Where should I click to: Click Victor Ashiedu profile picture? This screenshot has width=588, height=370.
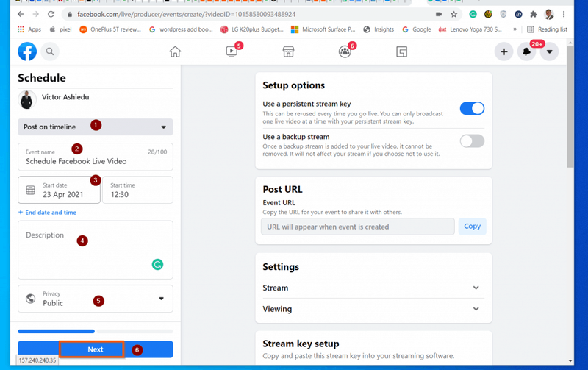click(27, 100)
